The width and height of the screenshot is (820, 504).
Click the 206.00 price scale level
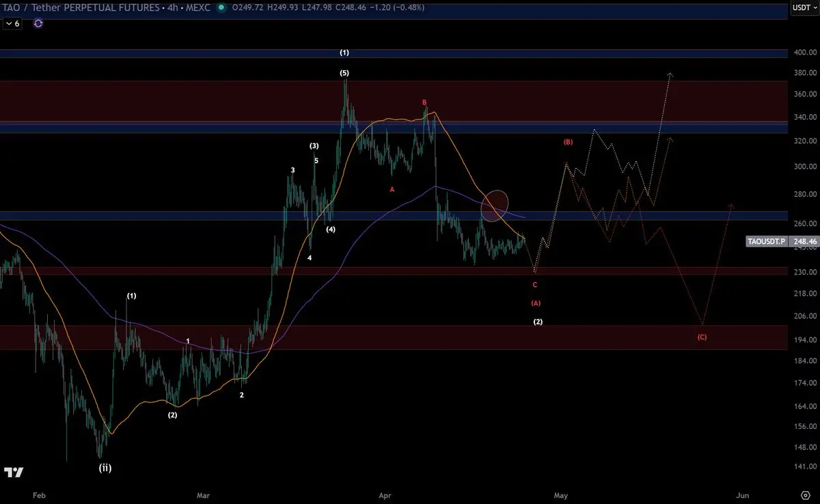[x=805, y=316]
